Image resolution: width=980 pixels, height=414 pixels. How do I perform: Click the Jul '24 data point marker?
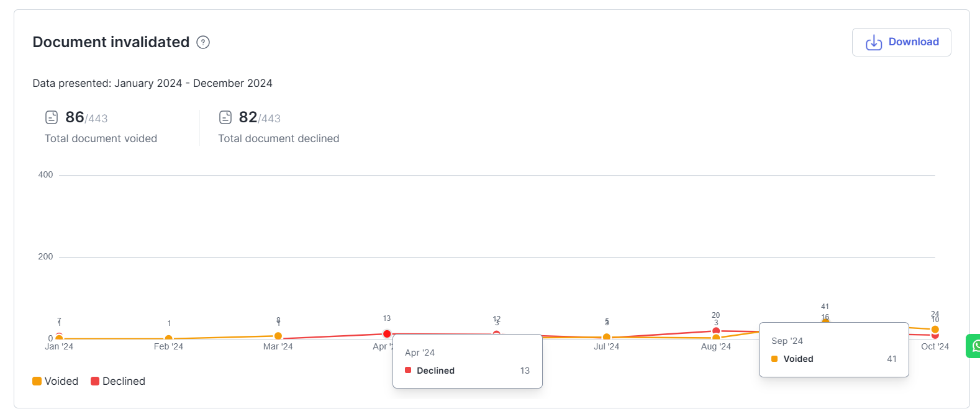point(607,337)
